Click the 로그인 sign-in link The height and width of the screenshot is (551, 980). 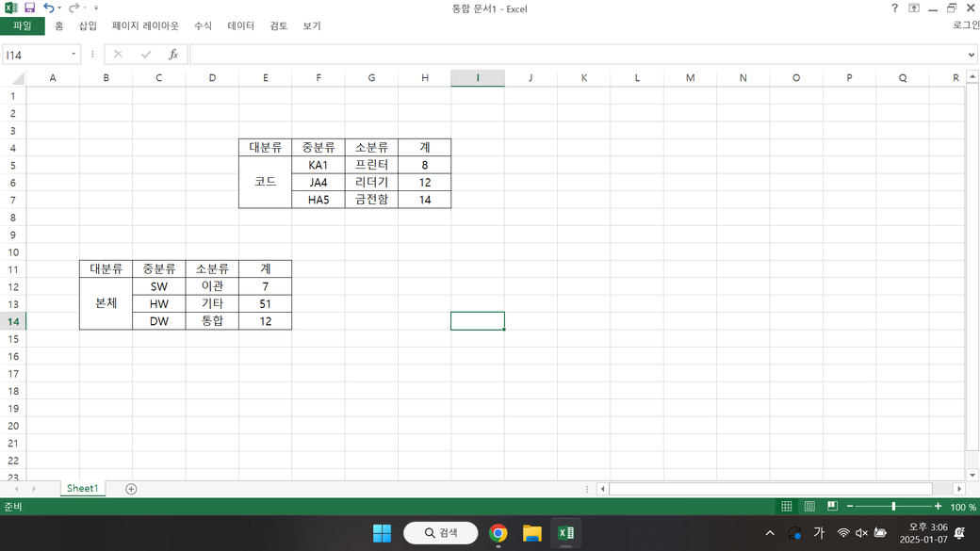pos(966,26)
